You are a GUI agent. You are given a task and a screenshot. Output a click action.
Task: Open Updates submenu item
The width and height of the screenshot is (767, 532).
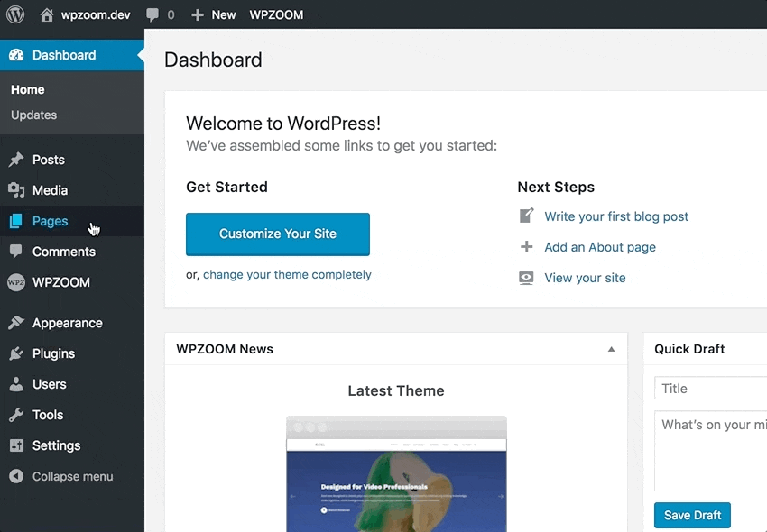point(33,115)
